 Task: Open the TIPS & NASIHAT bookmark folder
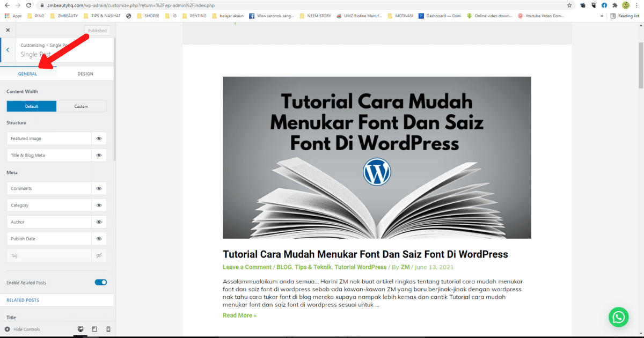point(103,16)
